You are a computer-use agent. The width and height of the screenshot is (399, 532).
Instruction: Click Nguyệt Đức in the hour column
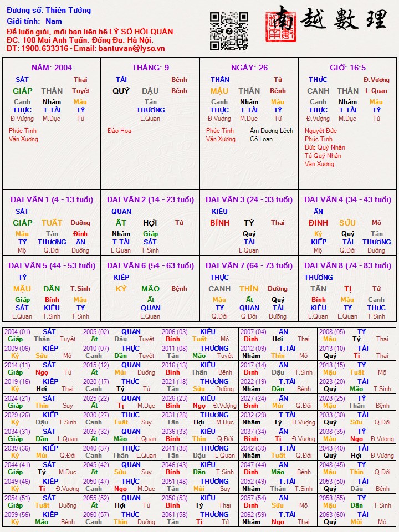pos(320,131)
